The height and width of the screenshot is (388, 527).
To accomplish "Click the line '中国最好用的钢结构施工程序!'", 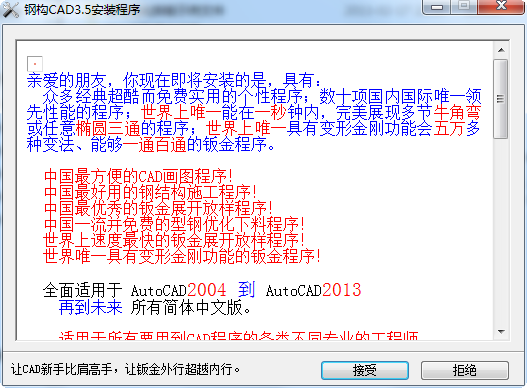I will click(x=150, y=192).
